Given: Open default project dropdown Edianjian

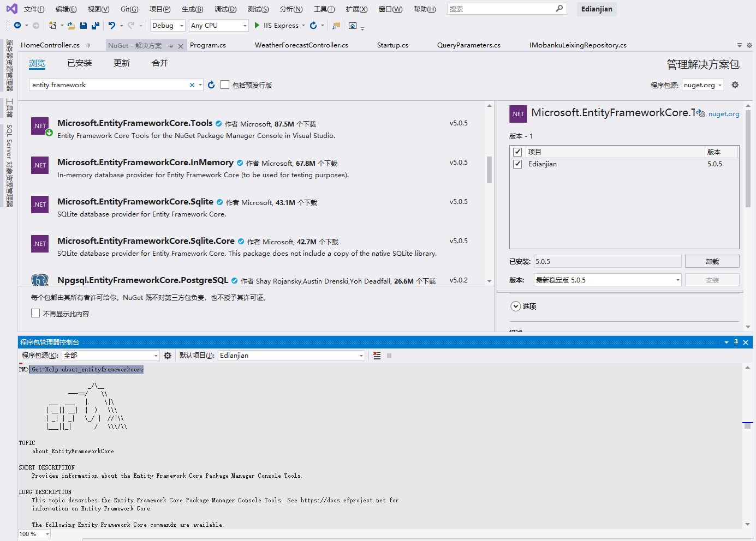Looking at the screenshot, I should (291, 356).
